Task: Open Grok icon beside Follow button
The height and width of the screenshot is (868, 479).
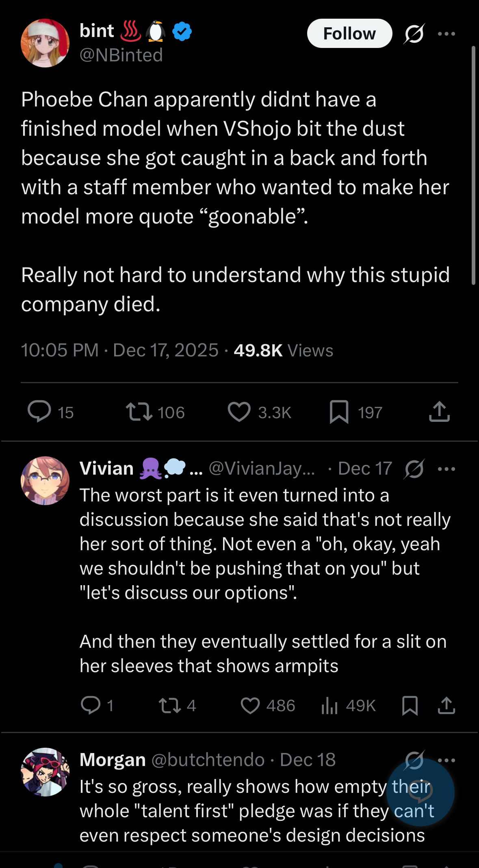Action: pyautogui.click(x=414, y=34)
